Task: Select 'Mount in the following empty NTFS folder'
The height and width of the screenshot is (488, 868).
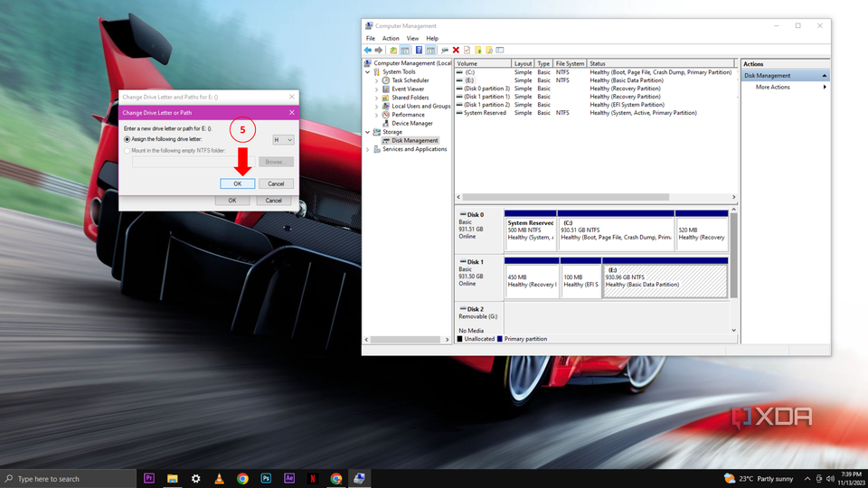Action: coord(127,151)
